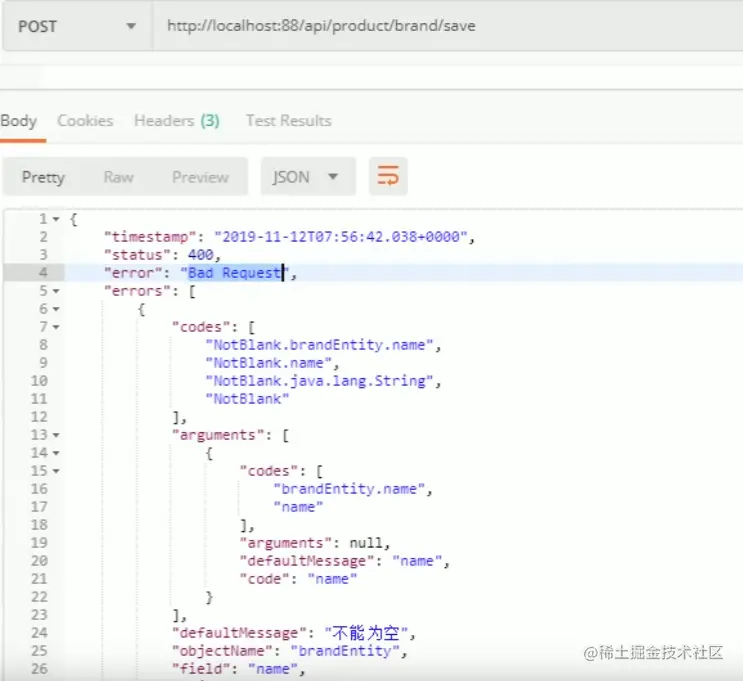Select the Pretty view
The height and width of the screenshot is (681, 743).
pos(43,177)
